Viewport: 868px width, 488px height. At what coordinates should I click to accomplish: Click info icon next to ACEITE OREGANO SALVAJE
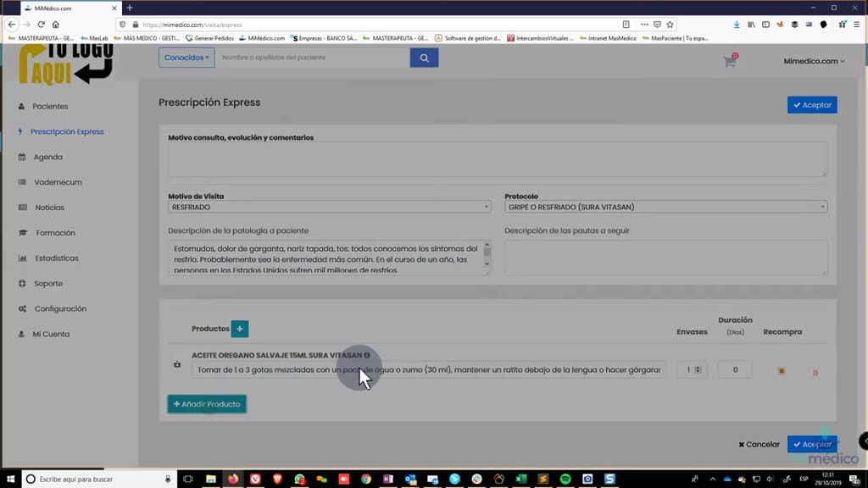click(367, 355)
